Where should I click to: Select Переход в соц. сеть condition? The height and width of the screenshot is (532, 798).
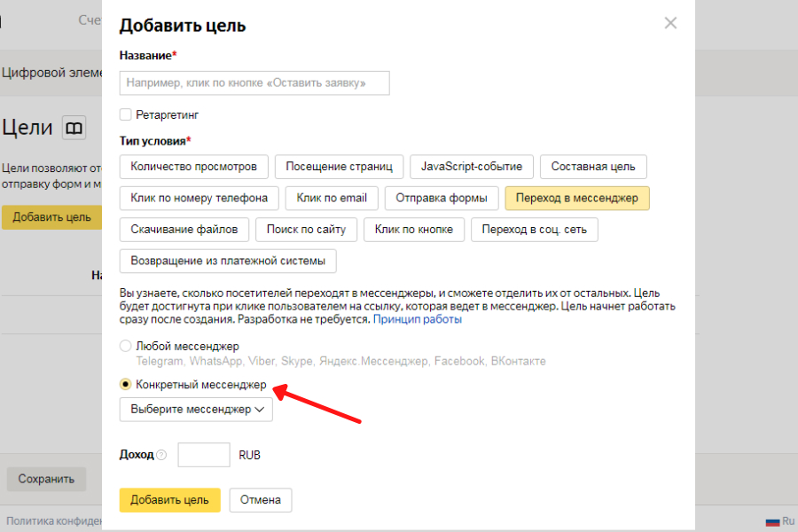click(x=534, y=230)
